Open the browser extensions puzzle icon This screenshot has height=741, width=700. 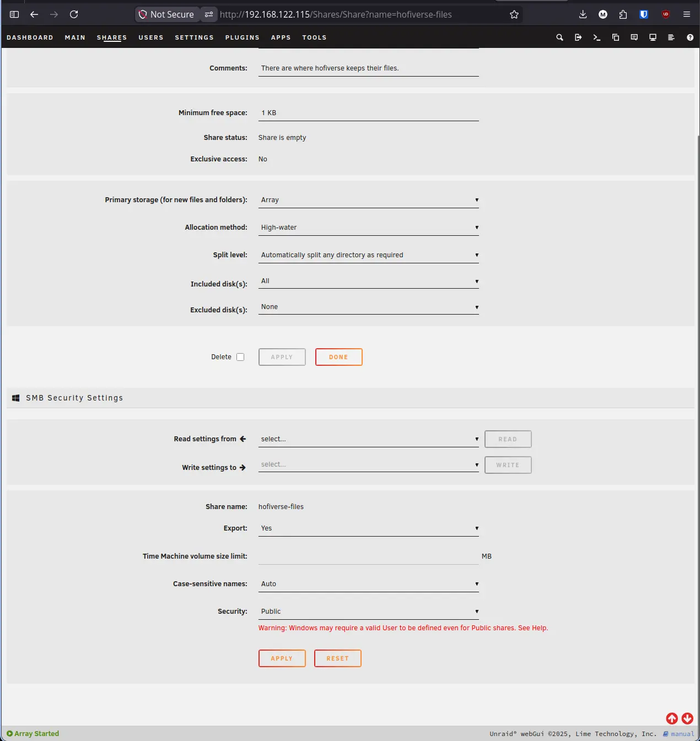coord(623,14)
